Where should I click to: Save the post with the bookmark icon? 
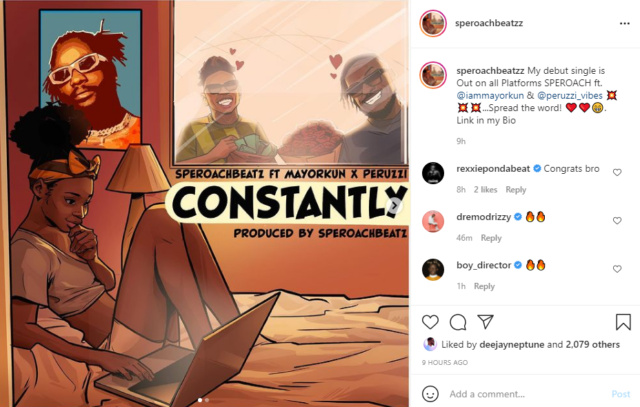coord(623,322)
